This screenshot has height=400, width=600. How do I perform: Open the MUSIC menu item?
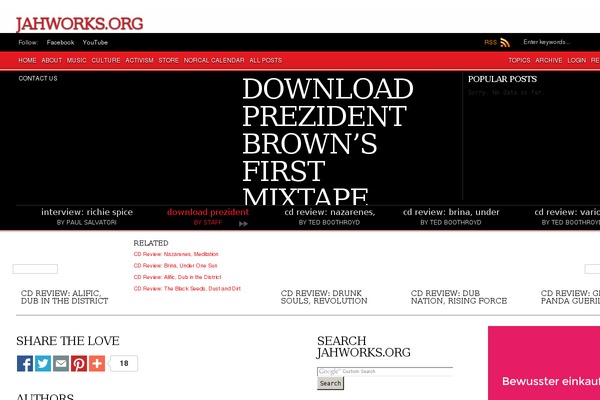[77, 60]
